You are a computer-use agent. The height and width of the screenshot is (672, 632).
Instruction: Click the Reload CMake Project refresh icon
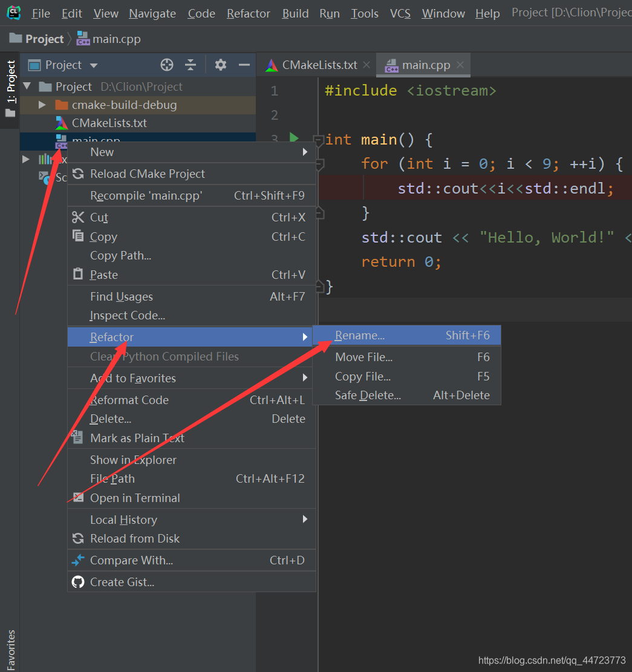(79, 172)
